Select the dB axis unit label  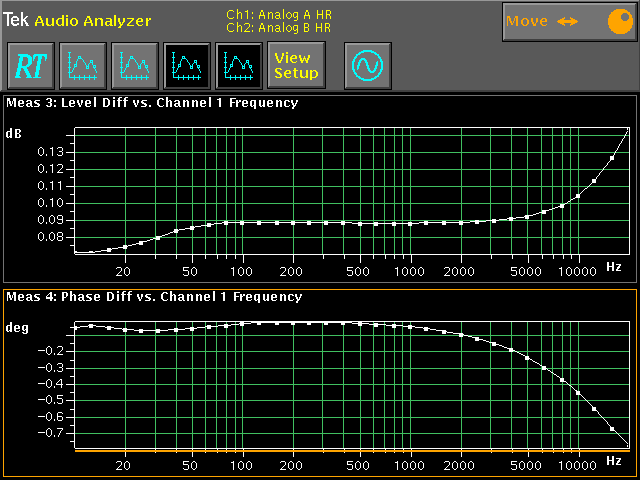[15, 133]
